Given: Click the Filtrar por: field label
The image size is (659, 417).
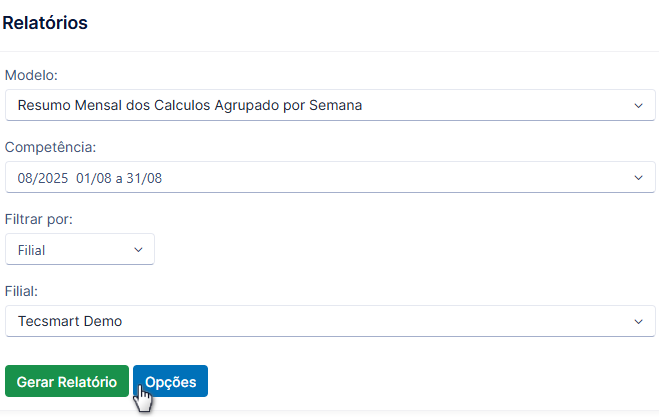Looking at the screenshot, I should [39, 219].
